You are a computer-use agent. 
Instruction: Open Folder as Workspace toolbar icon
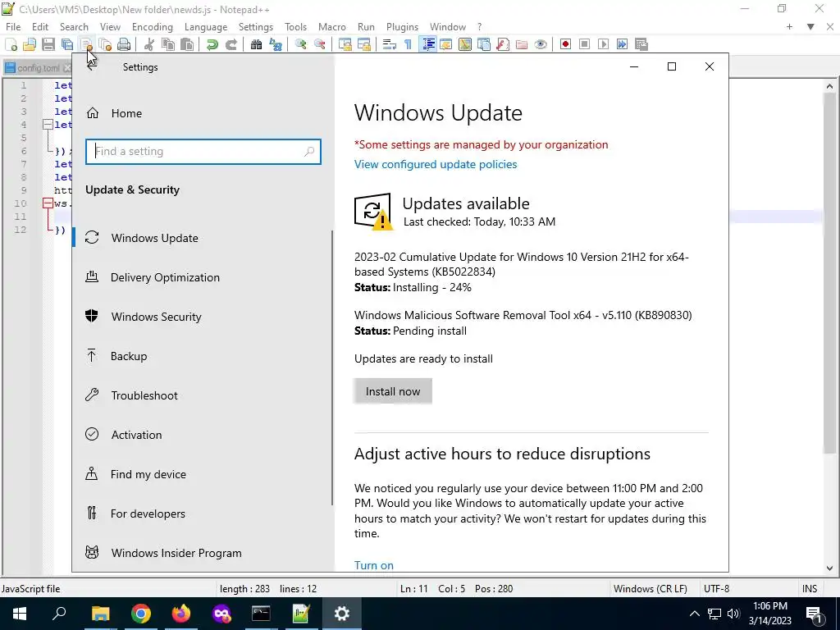pyautogui.click(x=522, y=44)
